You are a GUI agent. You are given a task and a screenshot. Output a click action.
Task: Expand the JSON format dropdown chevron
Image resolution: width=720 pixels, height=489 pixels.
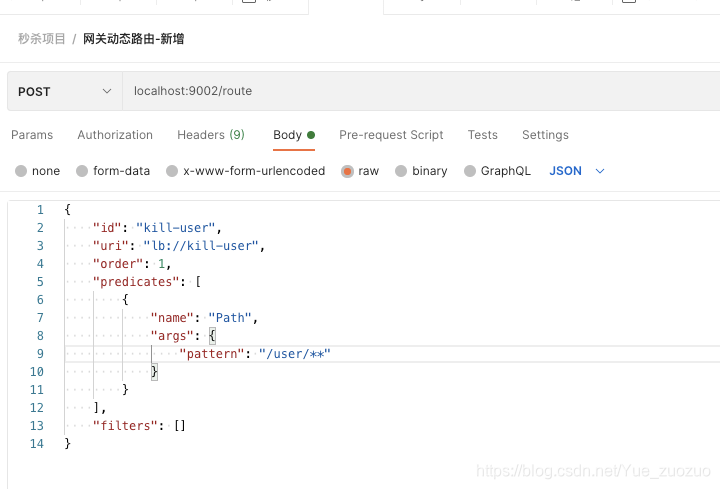tap(600, 171)
